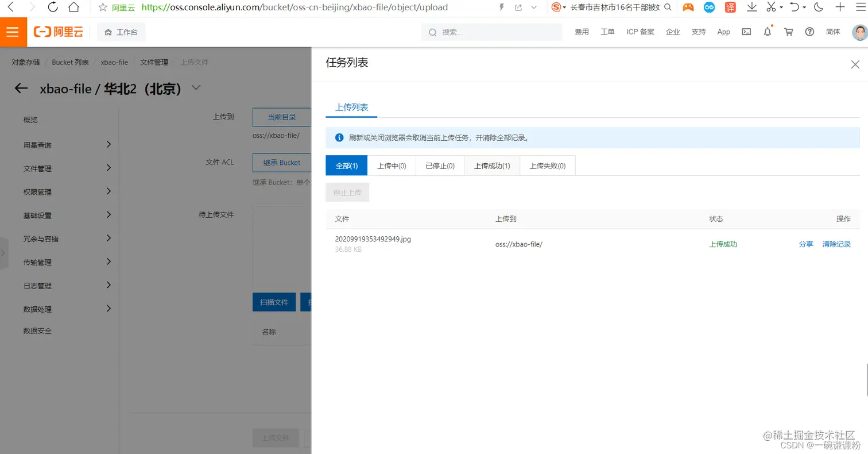Screen dimensions: 868x454
Task: Open the help question mark icon
Action: [809, 32]
